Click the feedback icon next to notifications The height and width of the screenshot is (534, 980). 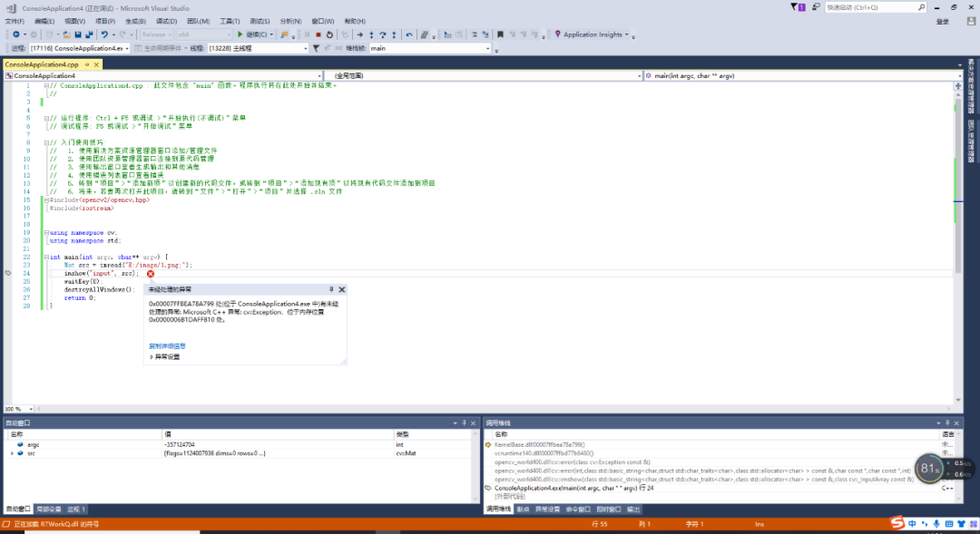tap(816, 7)
